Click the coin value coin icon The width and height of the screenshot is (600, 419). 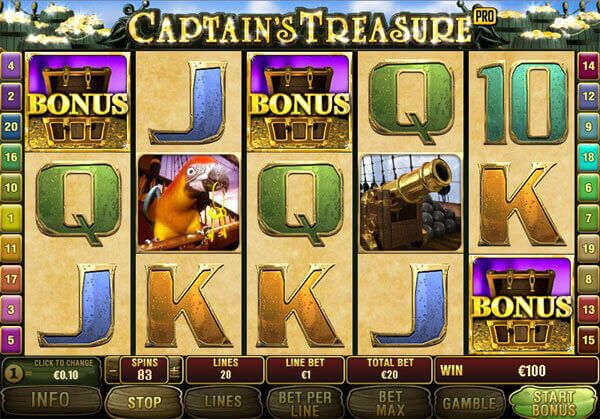pyautogui.click(x=14, y=375)
